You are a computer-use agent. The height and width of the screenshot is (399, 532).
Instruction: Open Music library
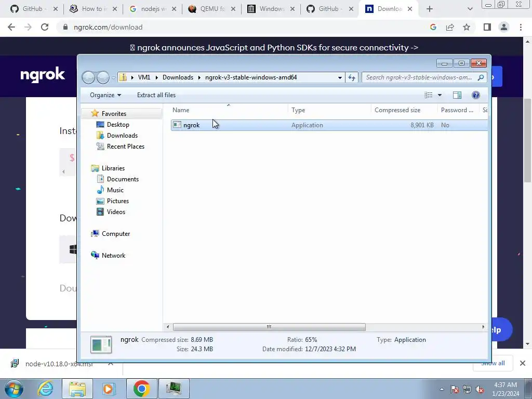click(x=115, y=190)
